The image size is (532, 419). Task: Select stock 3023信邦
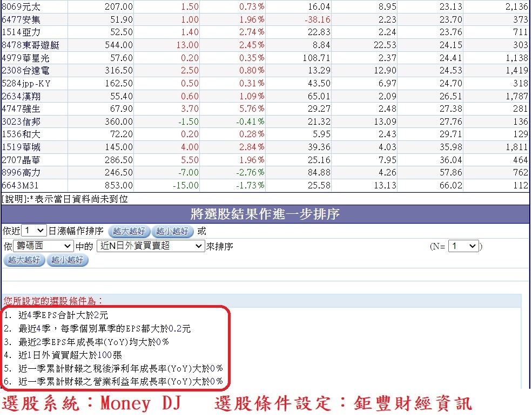[x=21, y=121]
